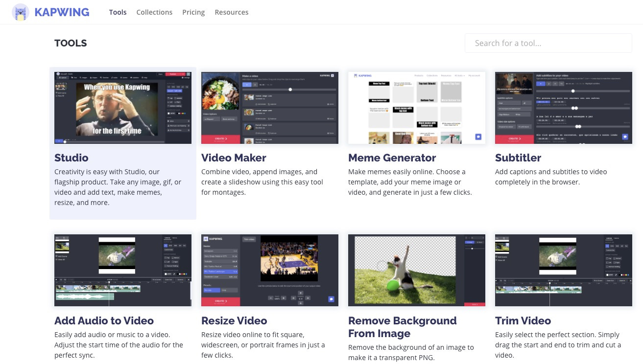
Task: Focus the Search for a tool field
Action: [548, 43]
